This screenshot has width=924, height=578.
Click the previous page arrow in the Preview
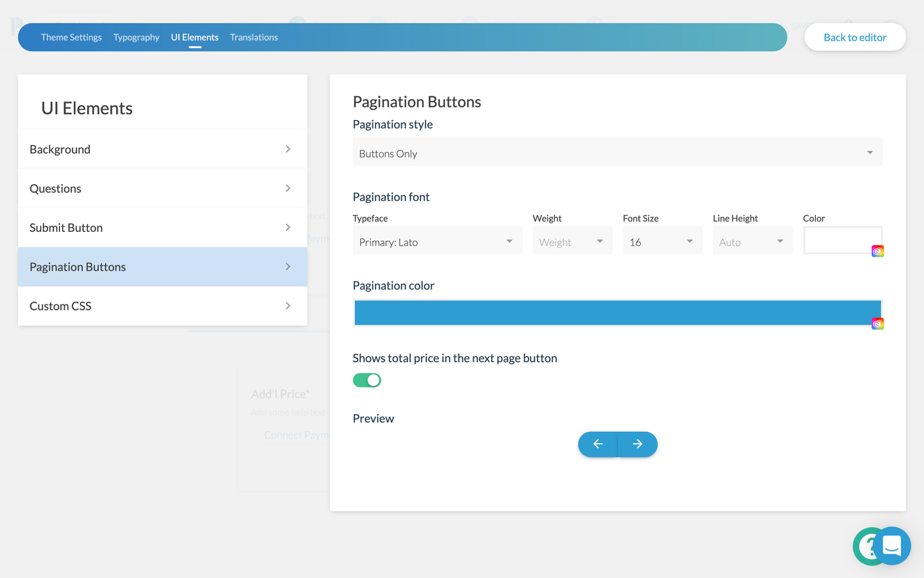(598, 444)
